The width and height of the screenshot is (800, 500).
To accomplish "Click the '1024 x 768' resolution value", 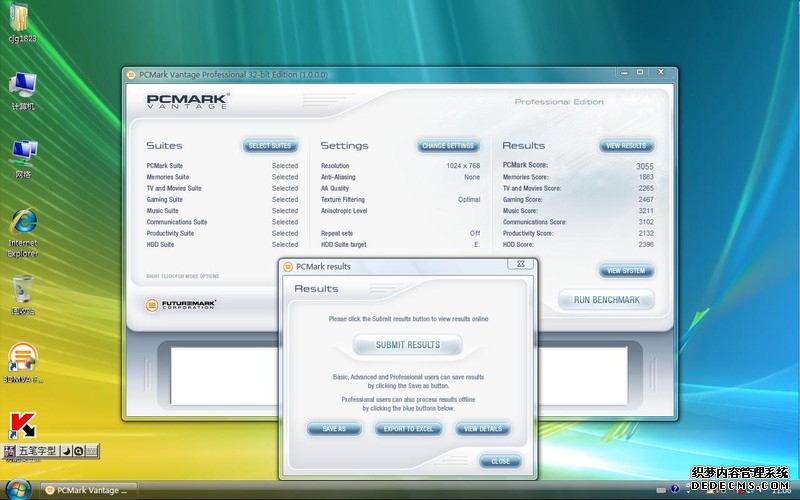I will 463,166.
